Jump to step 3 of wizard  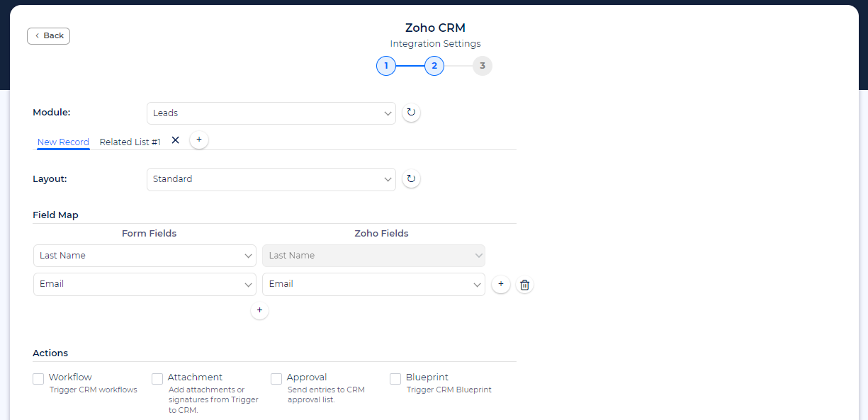tap(482, 66)
